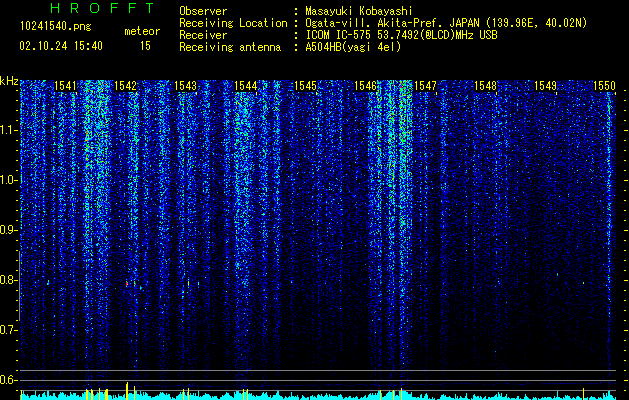Click the 1546 time marker

point(365,86)
